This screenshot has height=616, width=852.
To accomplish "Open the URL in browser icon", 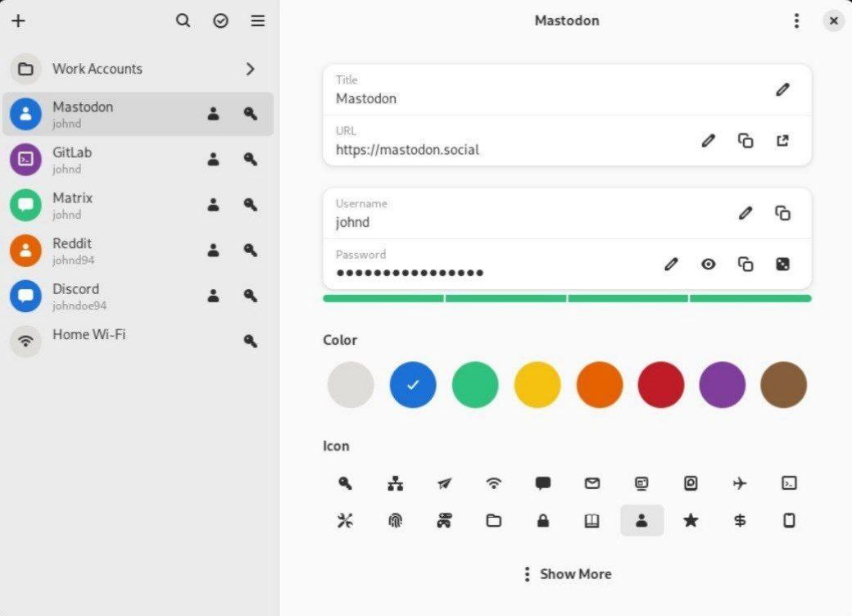I will click(782, 141).
